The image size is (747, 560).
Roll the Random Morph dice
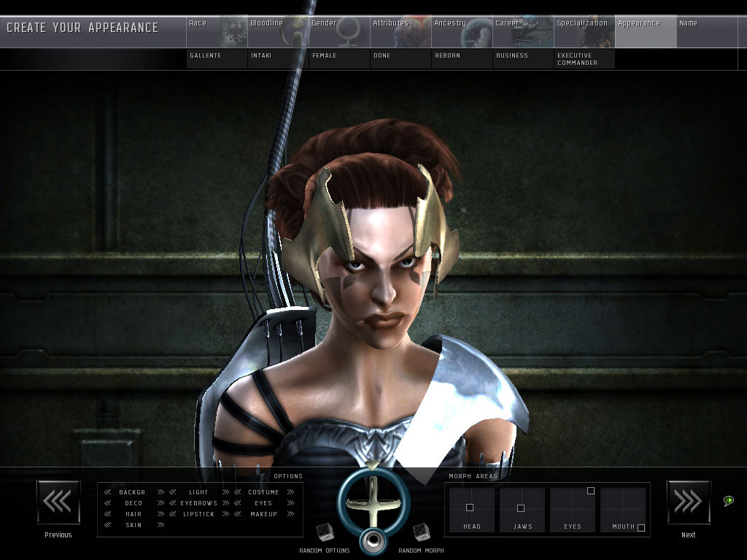click(422, 532)
